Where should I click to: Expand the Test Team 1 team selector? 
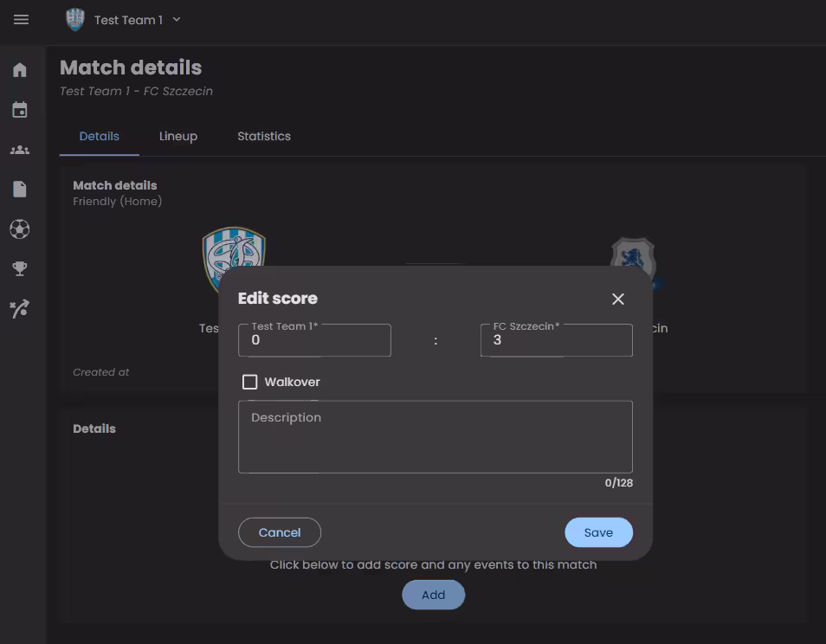[x=177, y=19]
